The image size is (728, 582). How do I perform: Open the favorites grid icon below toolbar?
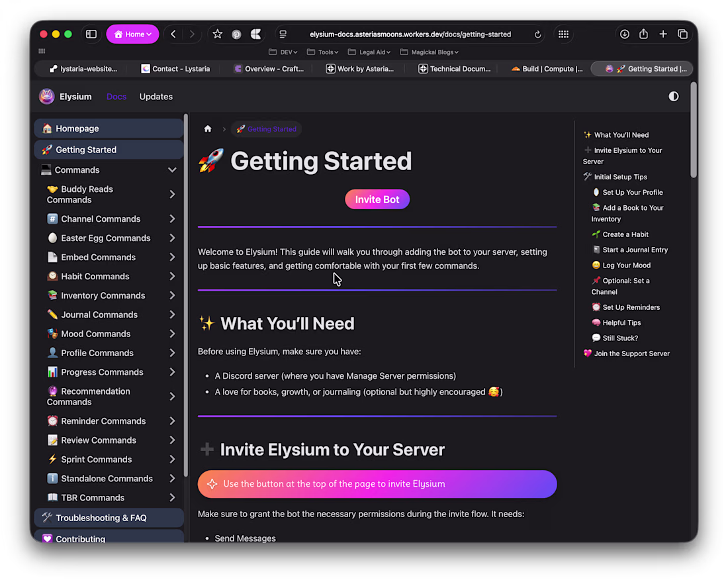point(42,51)
